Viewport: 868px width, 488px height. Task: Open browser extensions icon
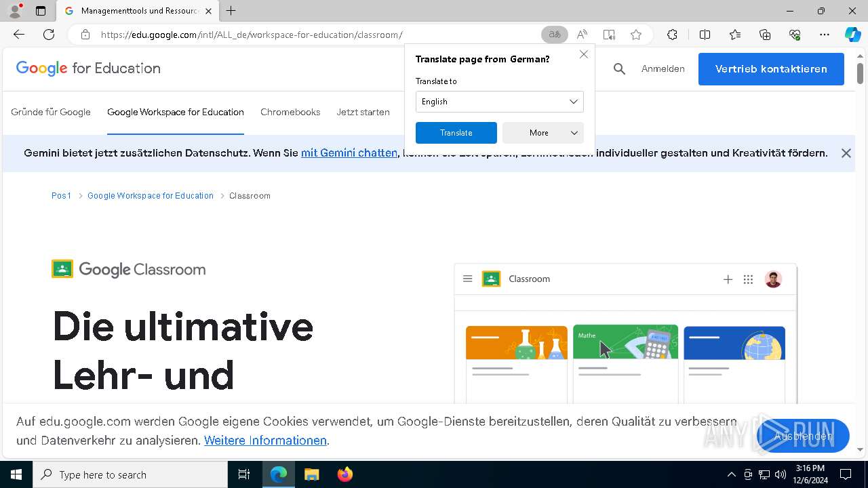(672, 35)
